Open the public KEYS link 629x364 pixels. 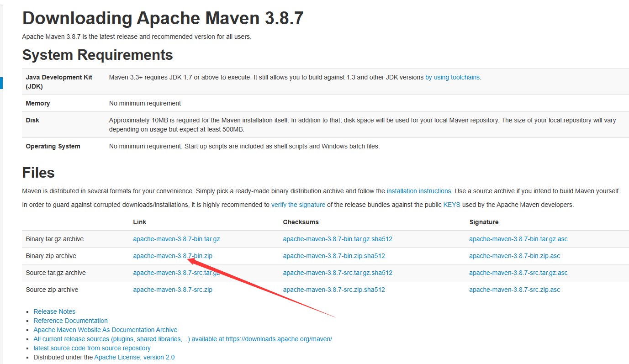452,205
